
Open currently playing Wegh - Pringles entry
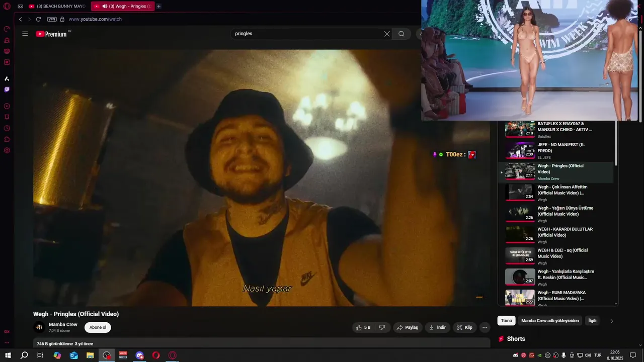coord(555,172)
